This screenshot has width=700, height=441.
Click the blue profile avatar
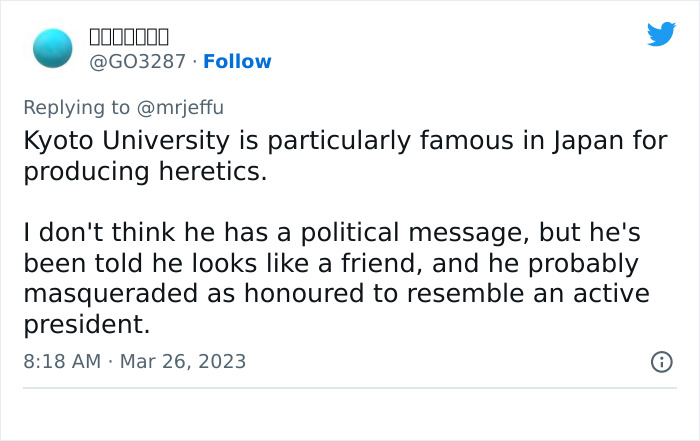(53, 49)
